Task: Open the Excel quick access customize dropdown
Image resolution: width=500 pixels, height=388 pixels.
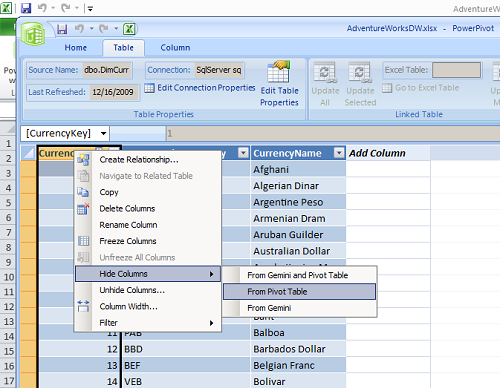Action: point(90,8)
